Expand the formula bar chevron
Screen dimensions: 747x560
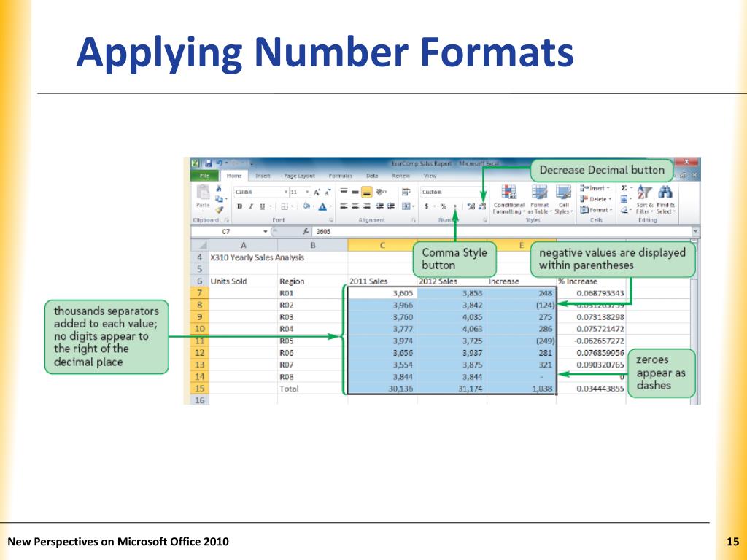tap(695, 231)
